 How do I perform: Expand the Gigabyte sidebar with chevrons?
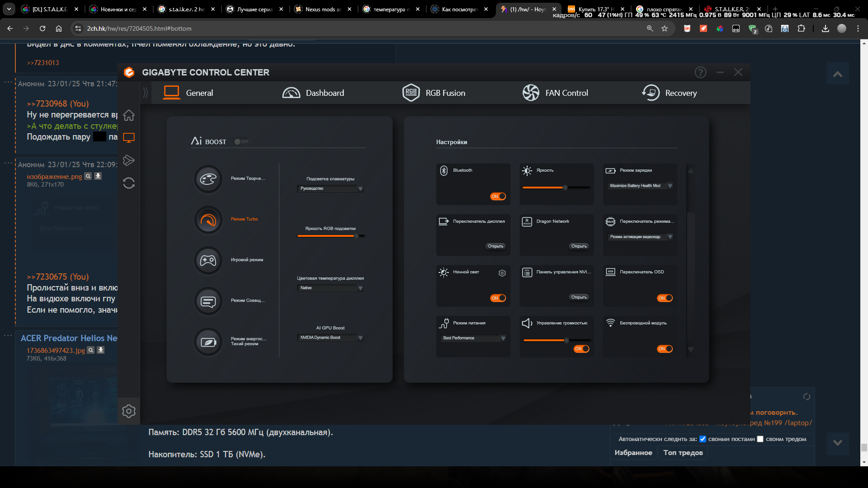(x=146, y=93)
